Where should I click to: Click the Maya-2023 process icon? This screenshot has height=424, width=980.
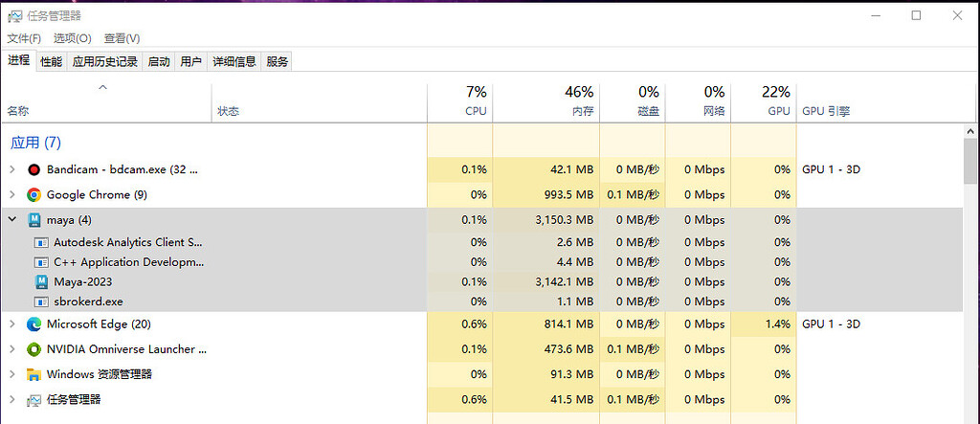(41, 281)
